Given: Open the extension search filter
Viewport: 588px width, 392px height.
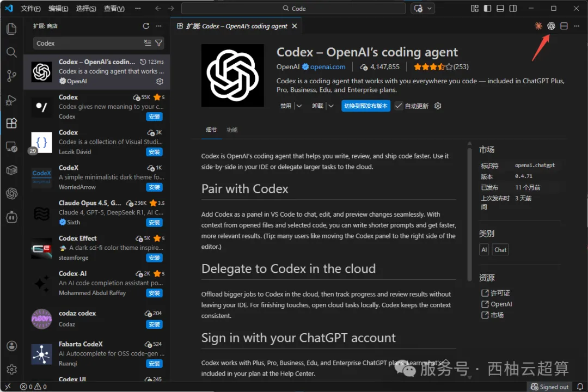Looking at the screenshot, I should 159,43.
